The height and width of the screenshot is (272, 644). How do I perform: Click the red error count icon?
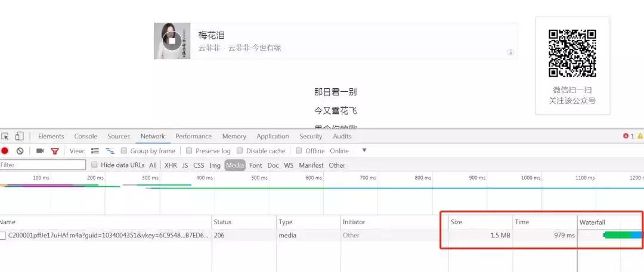[626, 136]
